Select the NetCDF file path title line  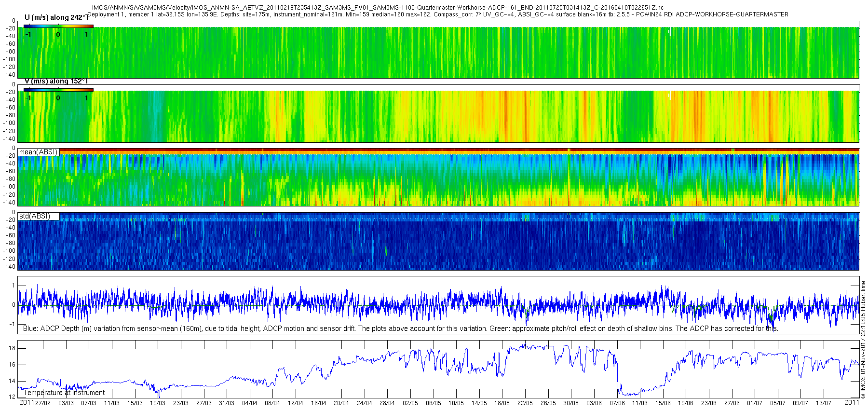click(x=378, y=8)
